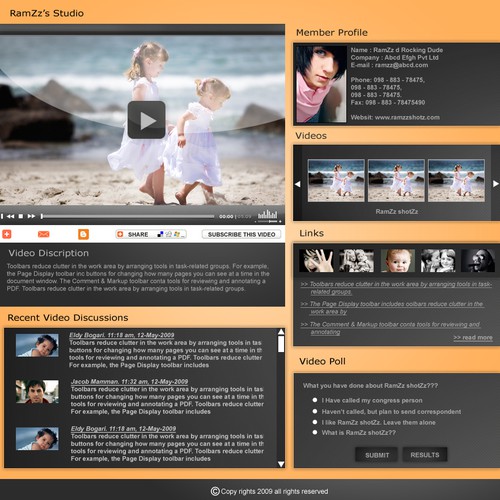Click the 'RamZz shotZz' caption under videos
500x500 pixels.
click(397, 211)
